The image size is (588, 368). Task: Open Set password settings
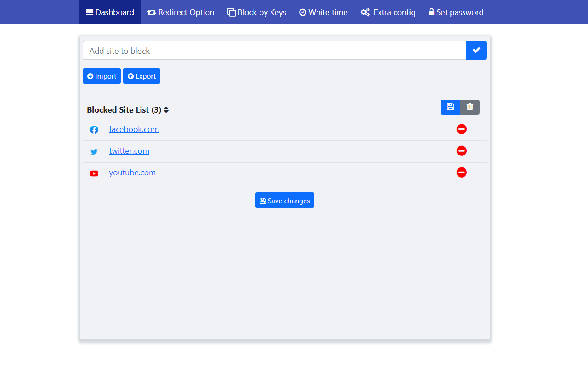456,12
